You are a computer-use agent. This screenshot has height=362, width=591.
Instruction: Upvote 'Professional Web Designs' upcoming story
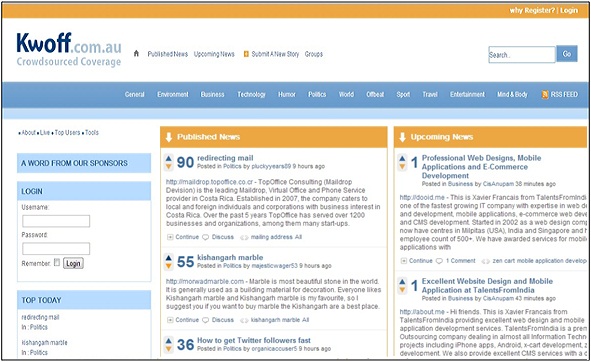coord(402,158)
